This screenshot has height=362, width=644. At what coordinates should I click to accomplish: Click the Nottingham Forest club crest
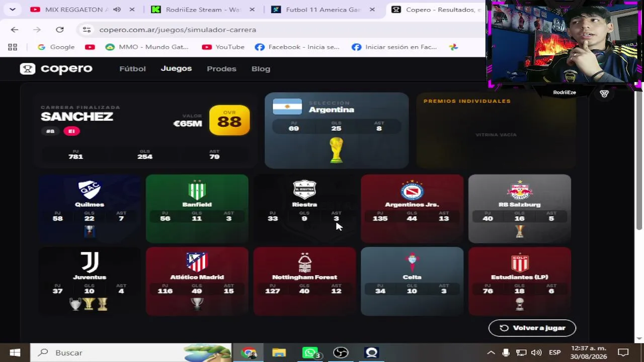point(304,262)
